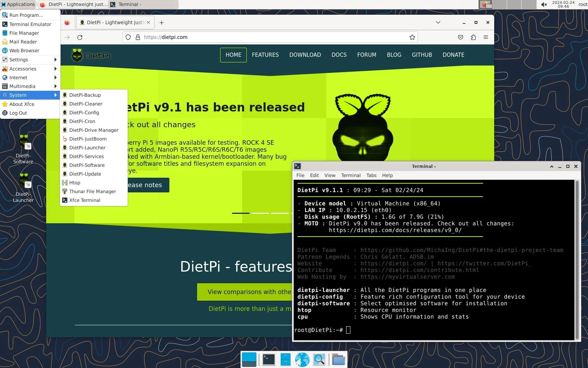Click the View comparisons button on the website
Viewport: 588px width, 368px height.
(245, 292)
